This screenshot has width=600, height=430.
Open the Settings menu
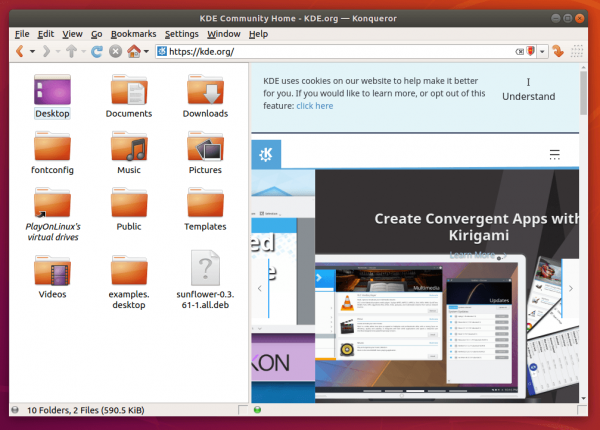181,34
